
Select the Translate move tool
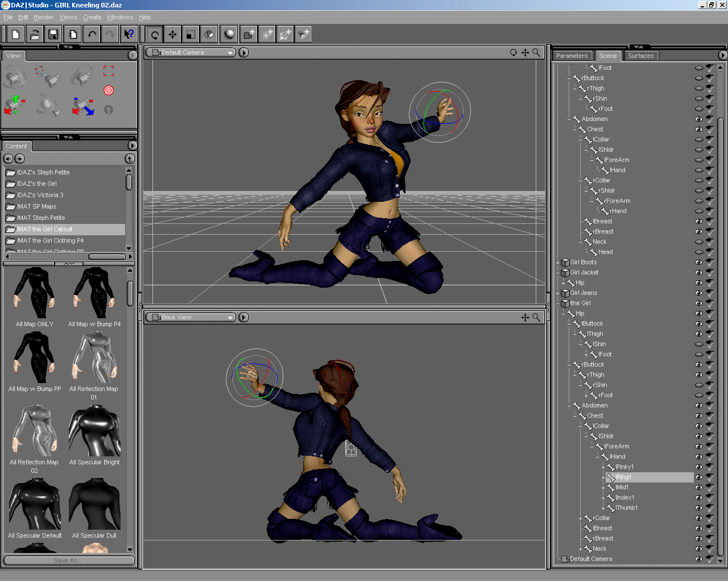(x=172, y=35)
